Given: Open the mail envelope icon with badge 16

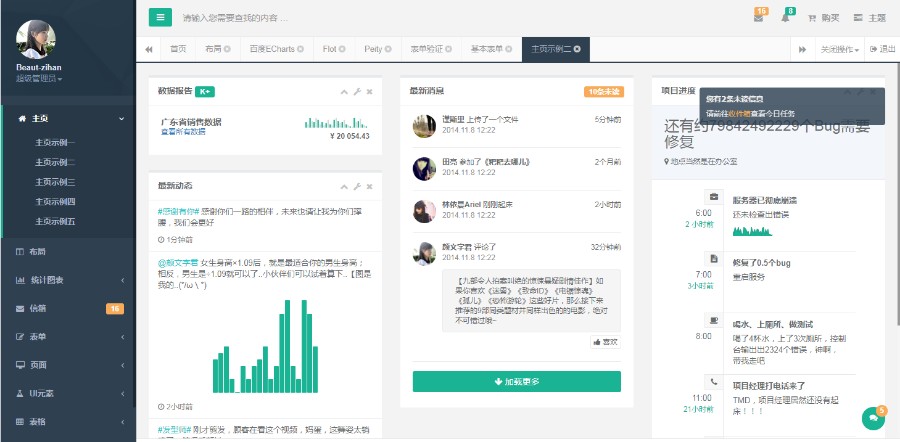Looking at the screenshot, I should coord(759,18).
